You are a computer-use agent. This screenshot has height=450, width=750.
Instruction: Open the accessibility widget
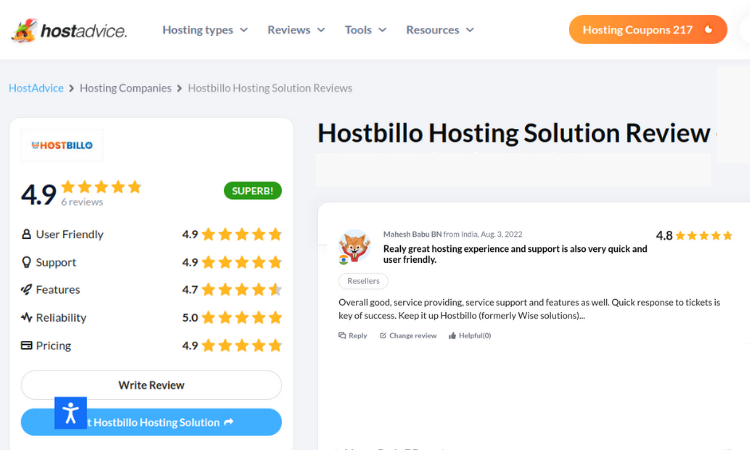71,413
